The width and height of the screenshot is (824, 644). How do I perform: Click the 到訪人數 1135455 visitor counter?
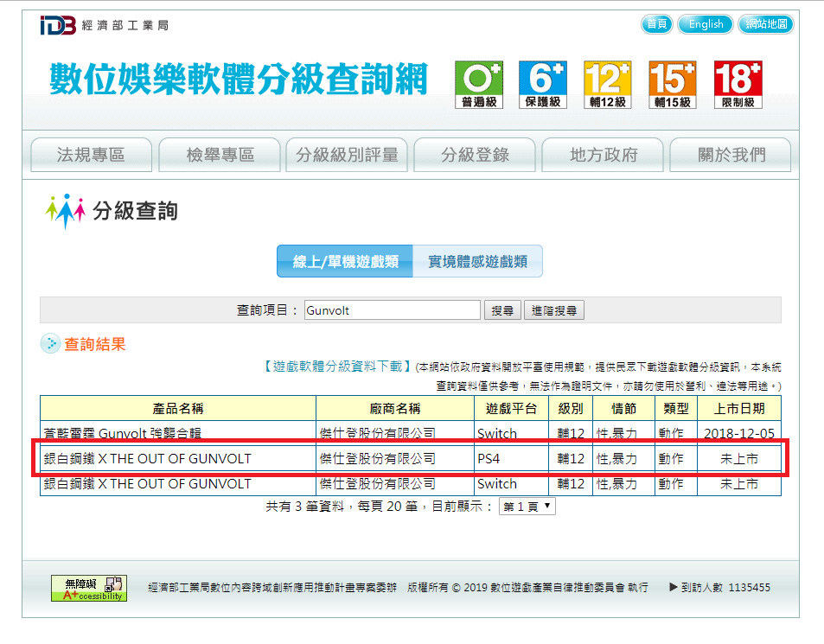click(719, 587)
